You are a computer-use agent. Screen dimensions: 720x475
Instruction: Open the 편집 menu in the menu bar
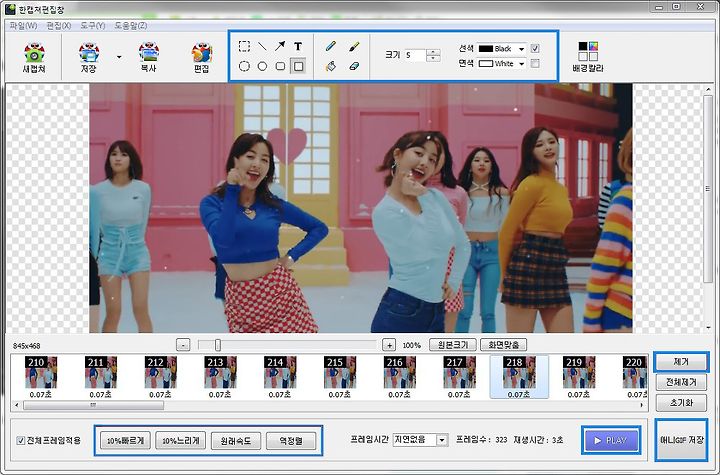click(x=58, y=26)
